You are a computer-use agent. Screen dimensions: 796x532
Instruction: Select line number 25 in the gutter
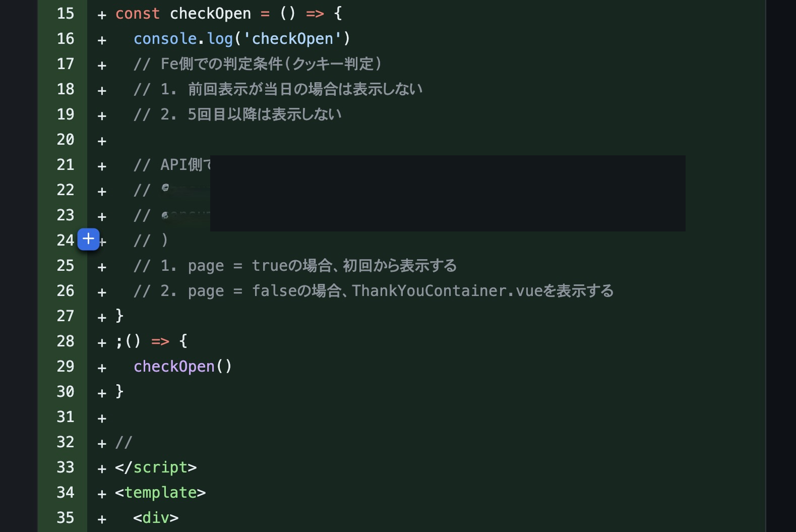tap(66, 266)
